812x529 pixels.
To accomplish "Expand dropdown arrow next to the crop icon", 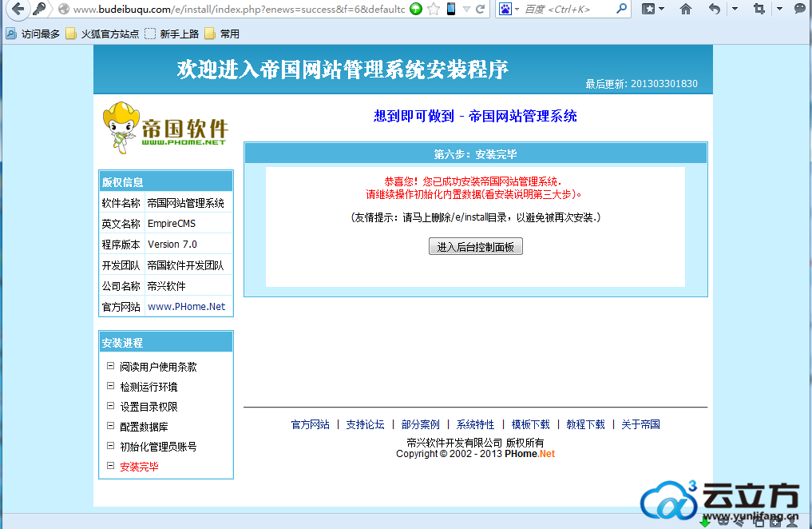I will point(779,9).
